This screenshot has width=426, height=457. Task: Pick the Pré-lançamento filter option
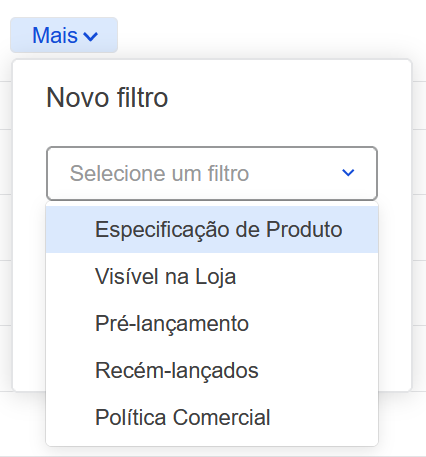(212, 323)
